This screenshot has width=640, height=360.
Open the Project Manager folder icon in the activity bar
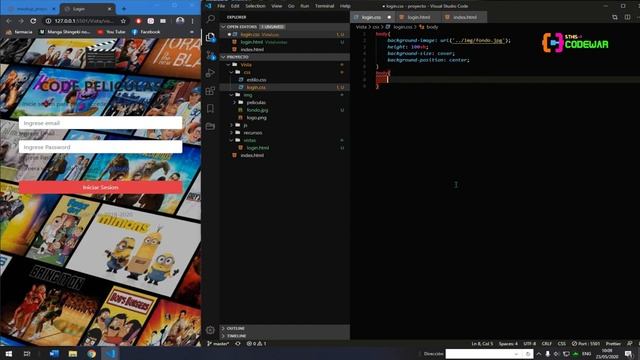click(211, 126)
